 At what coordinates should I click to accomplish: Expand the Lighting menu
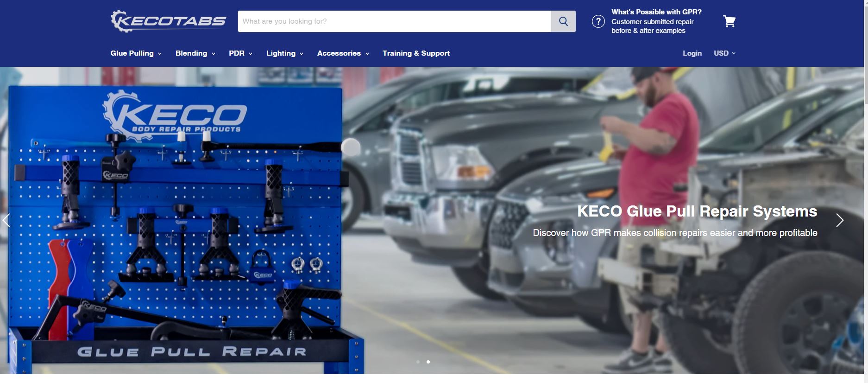(285, 53)
